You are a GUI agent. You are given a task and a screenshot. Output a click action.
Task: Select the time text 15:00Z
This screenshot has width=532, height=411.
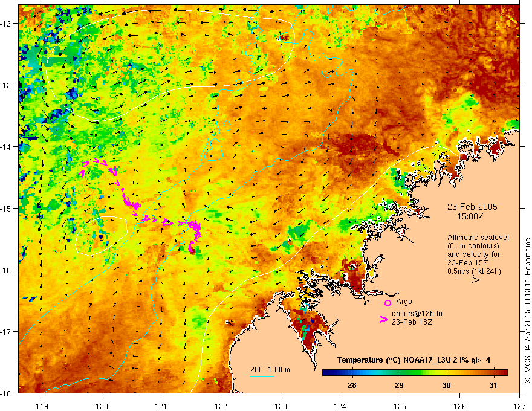pyautogui.click(x=470, y=216)
